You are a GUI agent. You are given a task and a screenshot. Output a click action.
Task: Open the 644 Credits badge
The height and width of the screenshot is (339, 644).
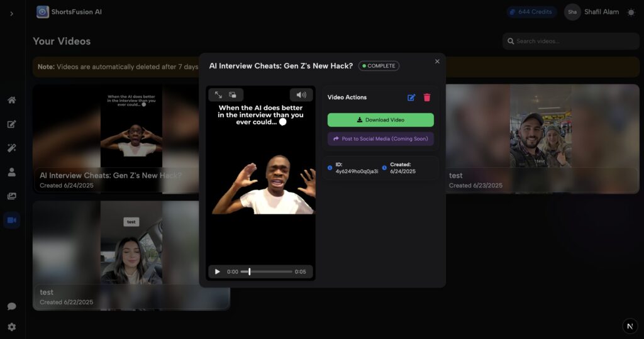tap(531, 12)
